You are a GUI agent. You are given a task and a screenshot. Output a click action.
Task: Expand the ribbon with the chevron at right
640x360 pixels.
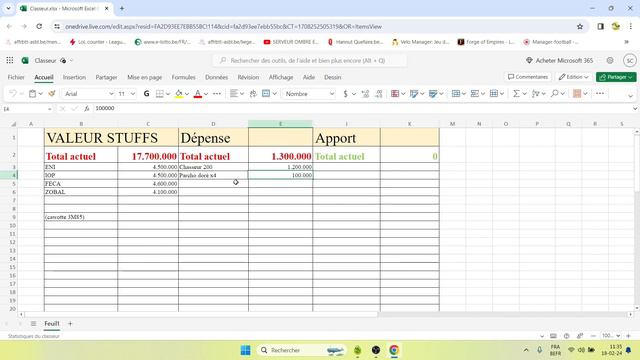[x=630, y=96]
